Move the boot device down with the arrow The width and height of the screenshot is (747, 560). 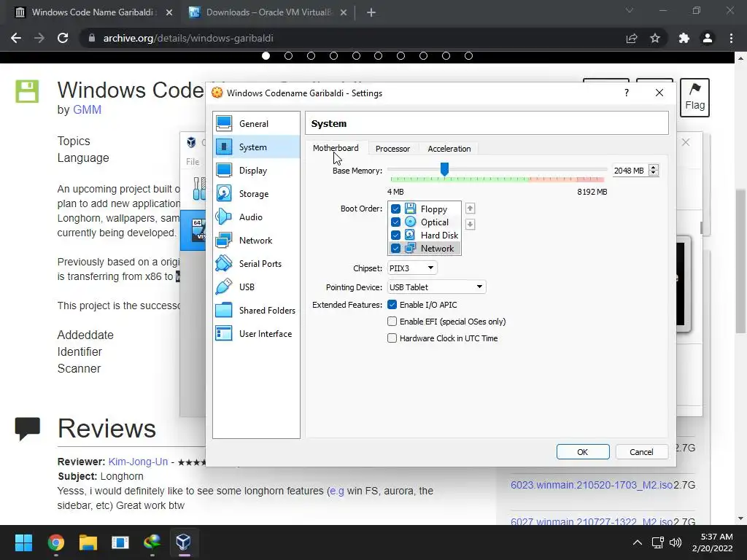point(471,225)
